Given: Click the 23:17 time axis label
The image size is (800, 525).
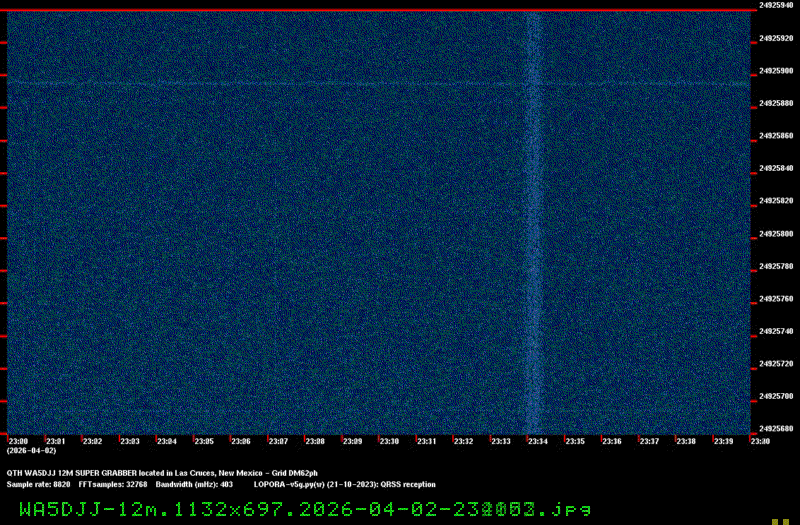Looking at the screenshot, I should tap(649, 441).
